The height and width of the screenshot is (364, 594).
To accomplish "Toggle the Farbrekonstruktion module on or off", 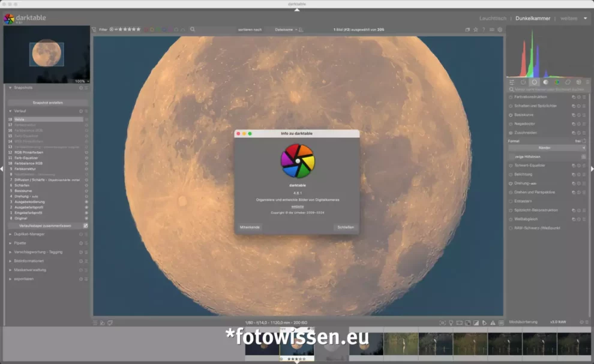I will click(x=511, y=97).
